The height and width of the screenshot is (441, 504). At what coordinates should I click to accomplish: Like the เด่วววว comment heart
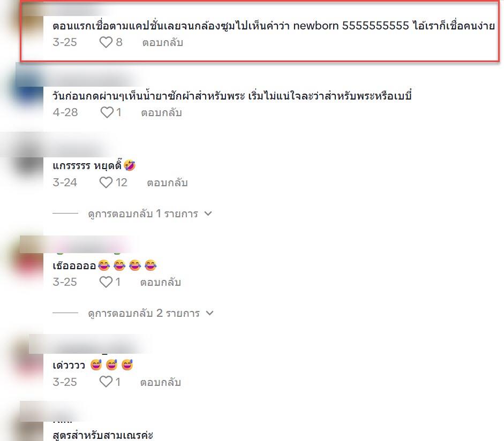coord(106,382)
